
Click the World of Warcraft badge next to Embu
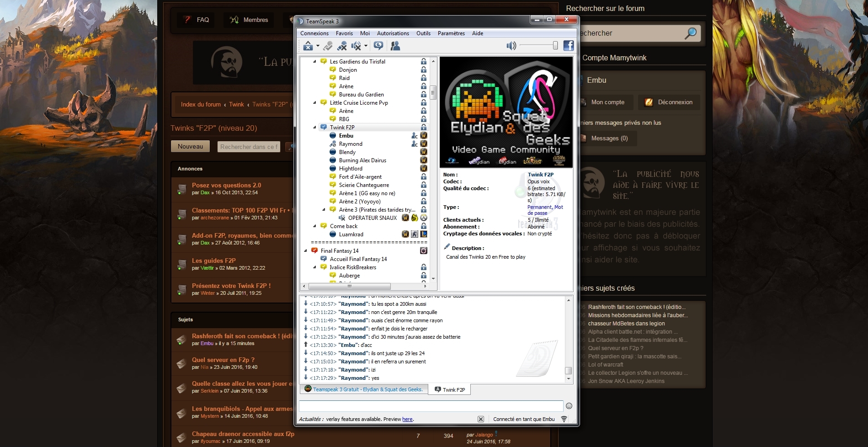coord(424,136)
